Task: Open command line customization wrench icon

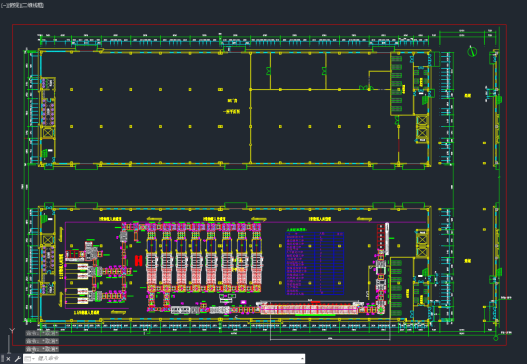Action: (x=17, y=359)
